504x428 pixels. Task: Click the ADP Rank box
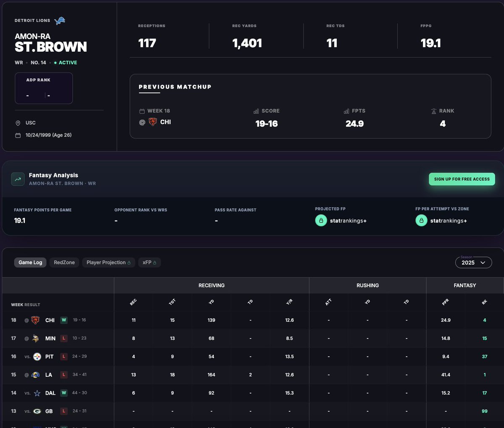(44, 88)
